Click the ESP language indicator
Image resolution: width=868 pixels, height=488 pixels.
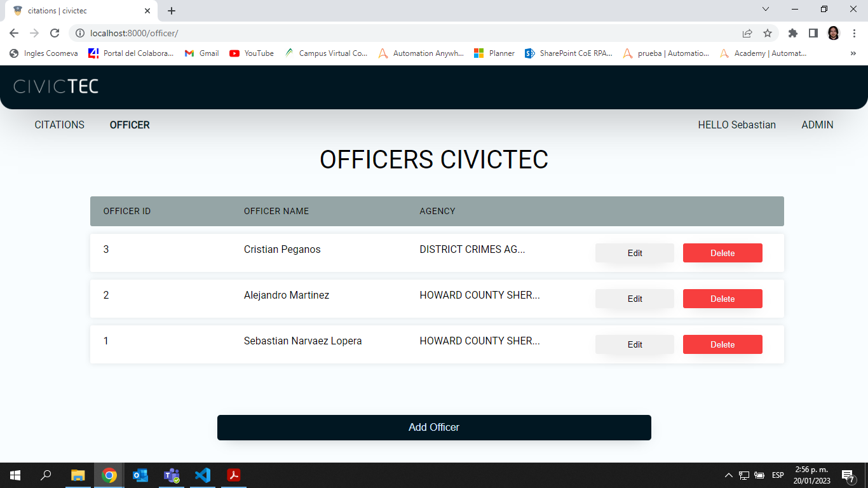tap(778, 475)
